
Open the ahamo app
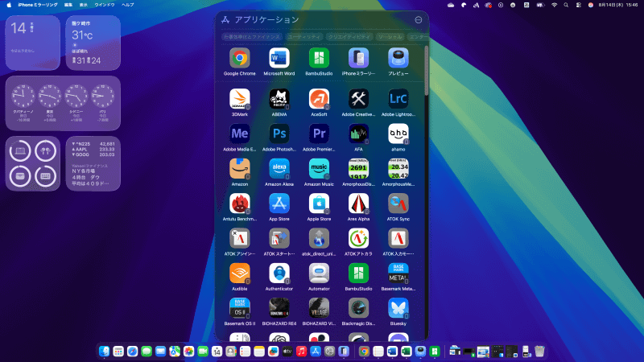398,134
